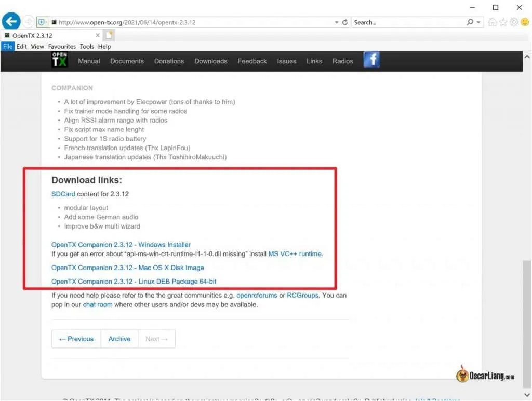This screenshot has height=401, width=532.
Task: Visit the RCGroups link
Action: 303,296
